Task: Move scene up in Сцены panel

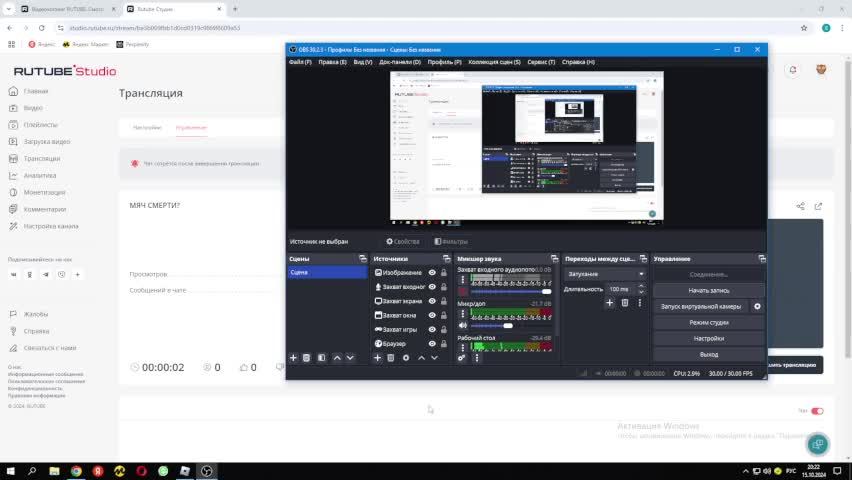Action: pos(337,358)
